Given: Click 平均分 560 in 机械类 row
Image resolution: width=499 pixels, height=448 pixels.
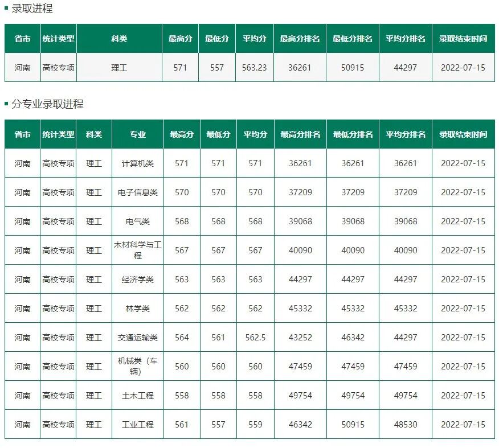Looking at the screenshot, I should click(x=255, y=366).
